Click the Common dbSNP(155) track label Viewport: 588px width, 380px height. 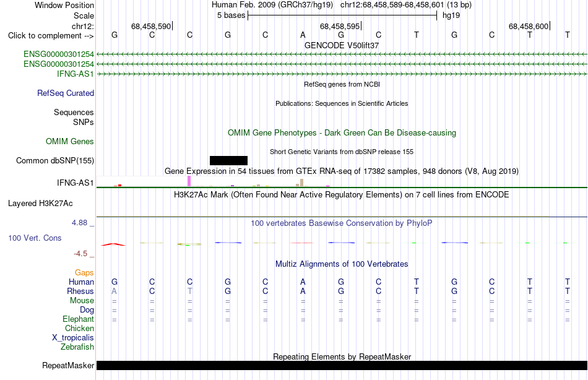click(x=54, y=160)
